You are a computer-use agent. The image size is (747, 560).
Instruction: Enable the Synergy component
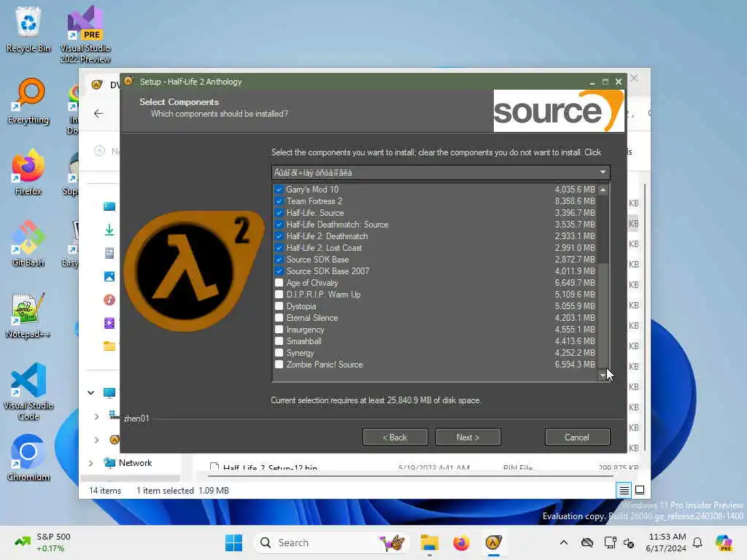[279, 353]
